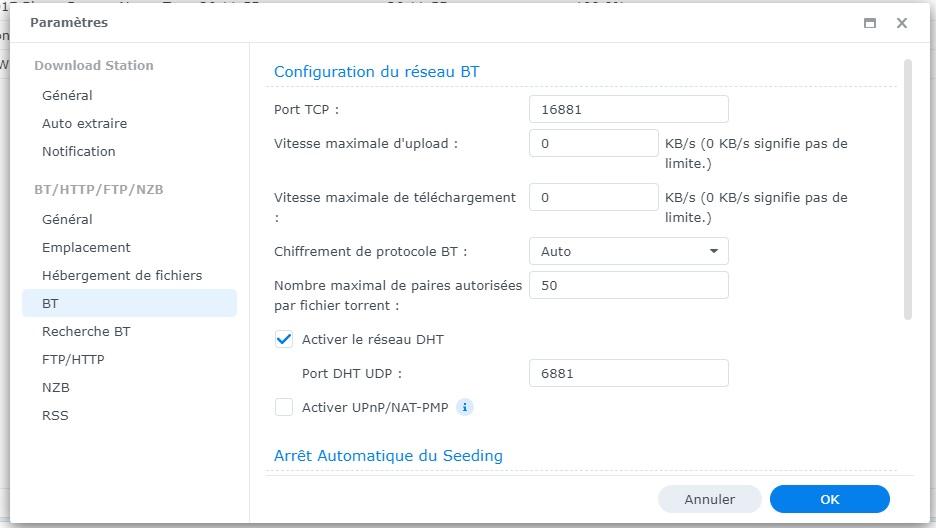This screenshot has width=936, height=528.
Task: Open RSS settings in the sidebar
Action: [x=55, y=415]
